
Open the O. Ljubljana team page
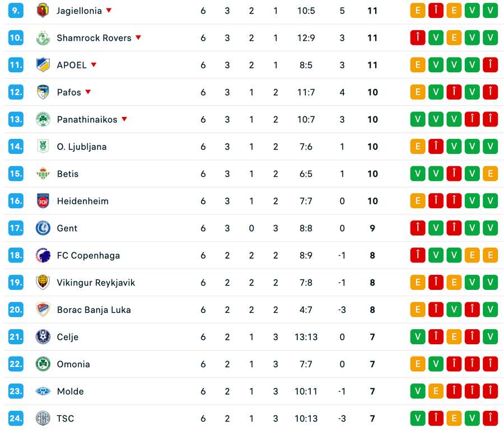tap(82, 147)
